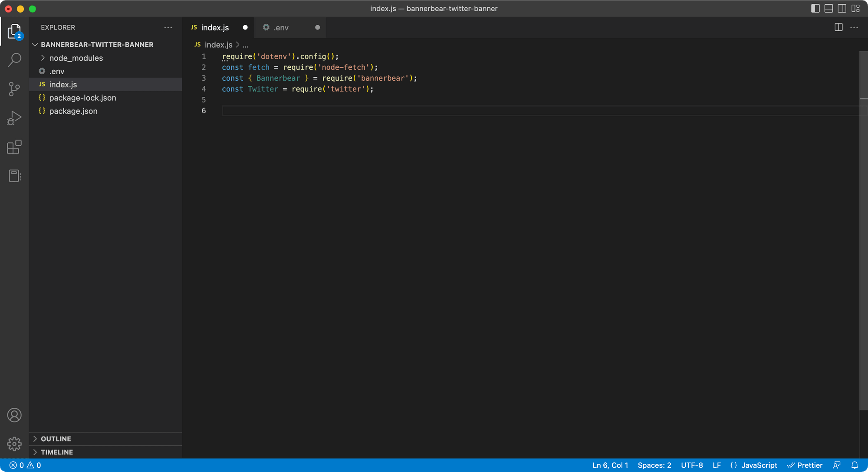Click the errors and warnings status indicator
Screen dimensions: 868x472
[x=25, y=465]
